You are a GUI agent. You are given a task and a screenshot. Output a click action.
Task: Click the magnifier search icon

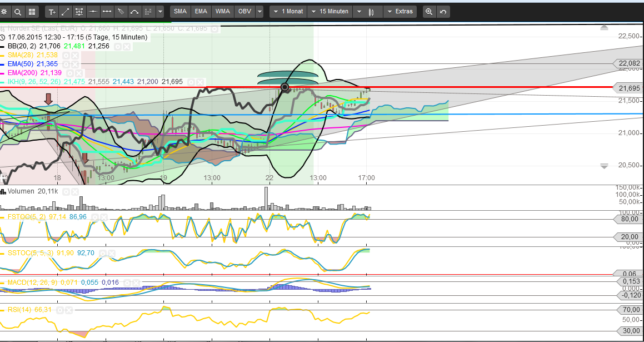18,12
